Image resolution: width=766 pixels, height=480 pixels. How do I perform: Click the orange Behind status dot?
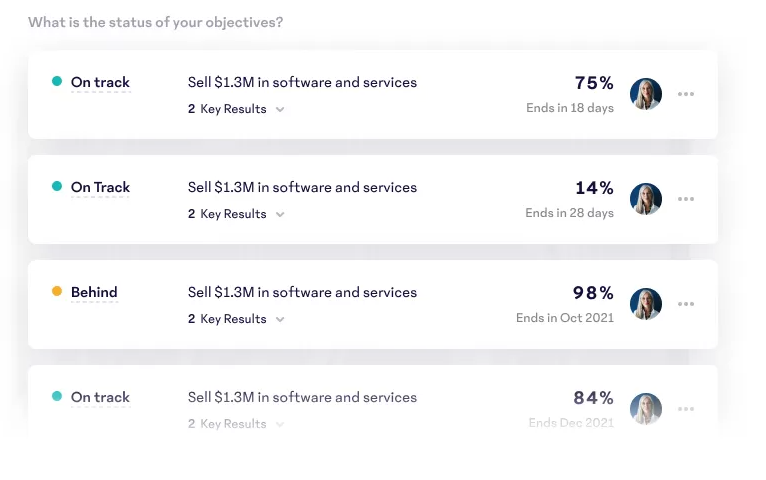pyautogui.click(x=57, y=292)
